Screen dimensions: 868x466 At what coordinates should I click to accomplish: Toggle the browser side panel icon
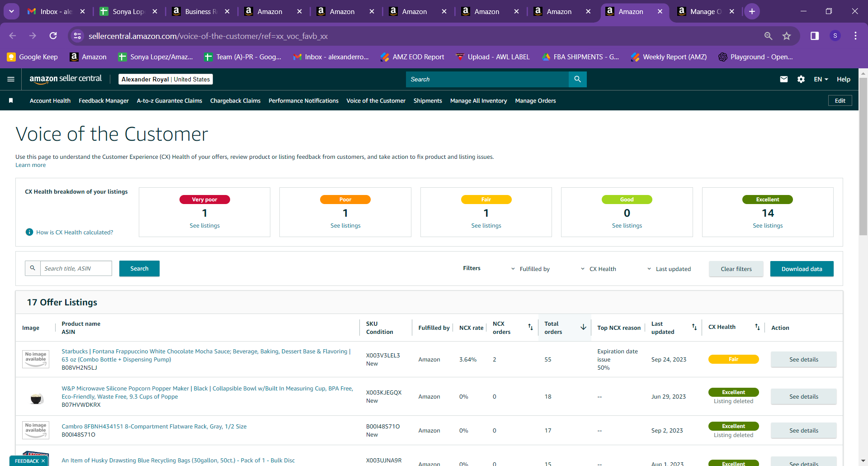point(815,36)
